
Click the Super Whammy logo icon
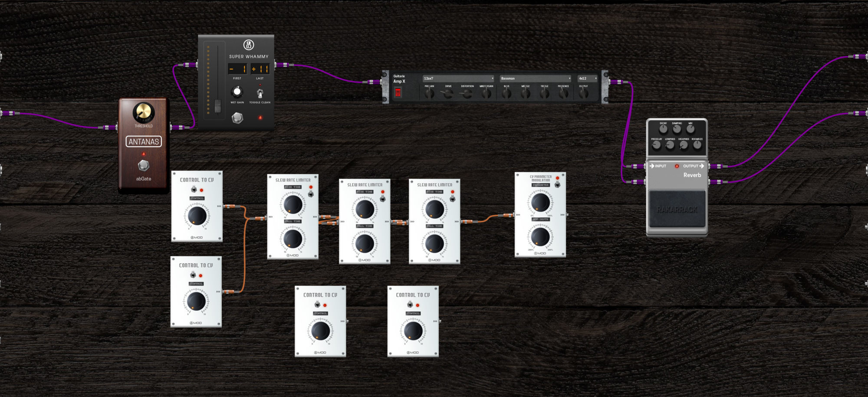point(249,45)
